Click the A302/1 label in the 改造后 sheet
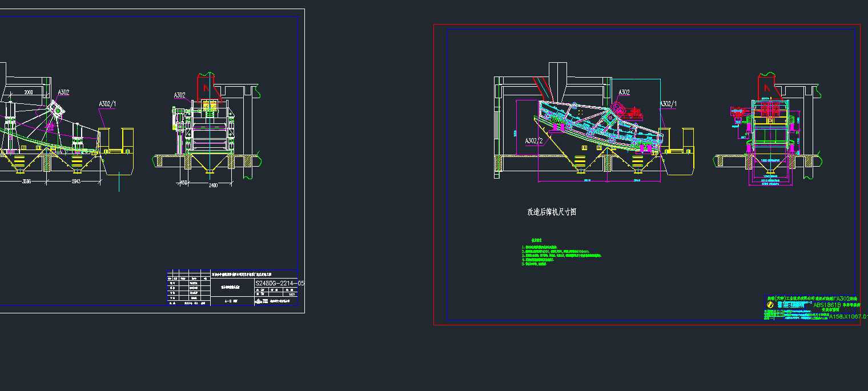Screen dimensions: 868x391 tap(668, 104)
